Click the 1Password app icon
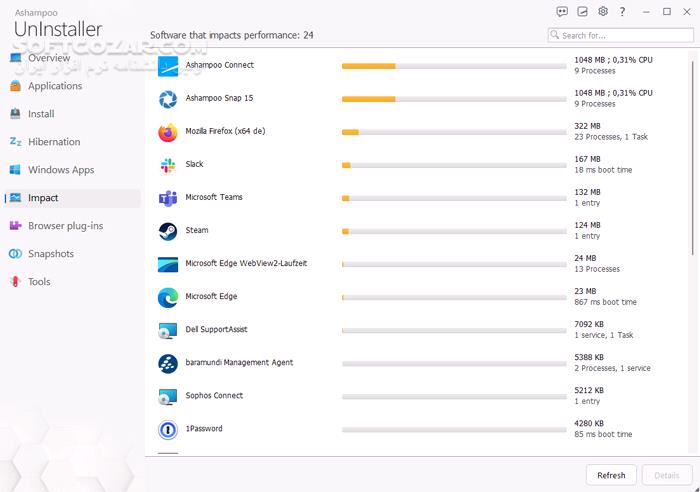Image resolution: width=700 pixels, height=492 pixels. tap(168, 430)
